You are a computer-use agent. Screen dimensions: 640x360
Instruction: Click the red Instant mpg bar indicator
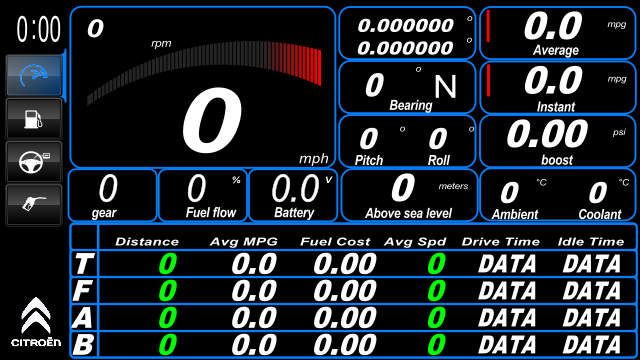click(x=488, y=81)
